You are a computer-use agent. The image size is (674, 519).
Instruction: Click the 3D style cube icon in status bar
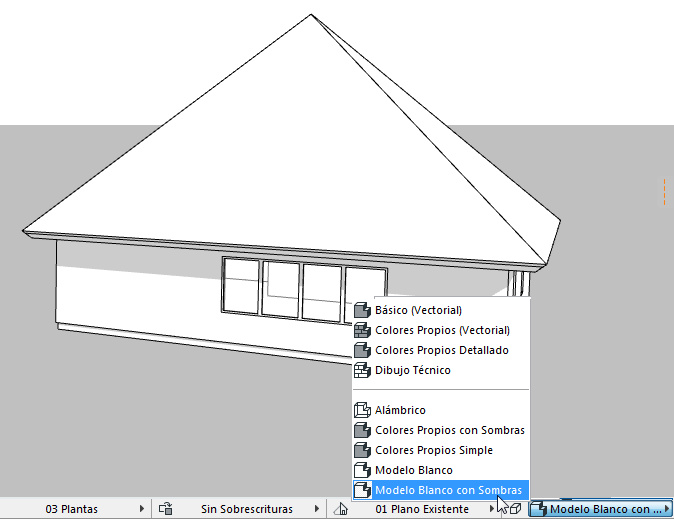point(515,509)
